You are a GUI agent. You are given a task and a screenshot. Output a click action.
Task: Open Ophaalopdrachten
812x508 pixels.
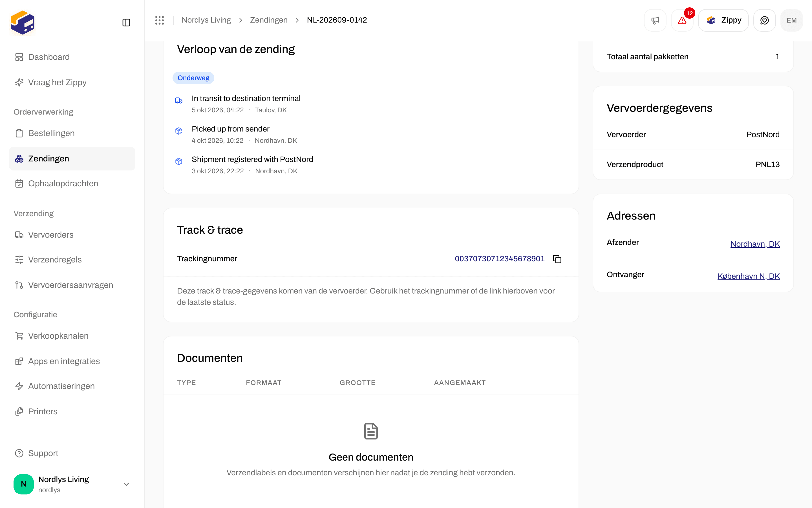[x=72, y=183]
